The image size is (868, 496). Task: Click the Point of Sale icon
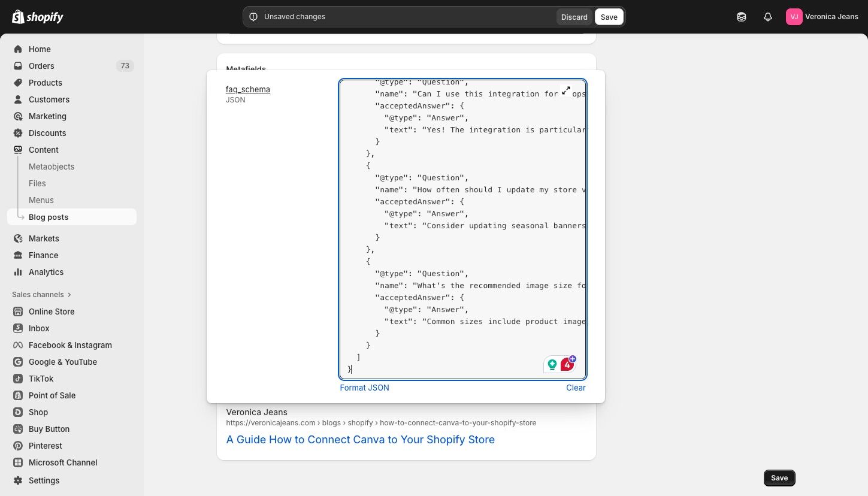point(18,395)
